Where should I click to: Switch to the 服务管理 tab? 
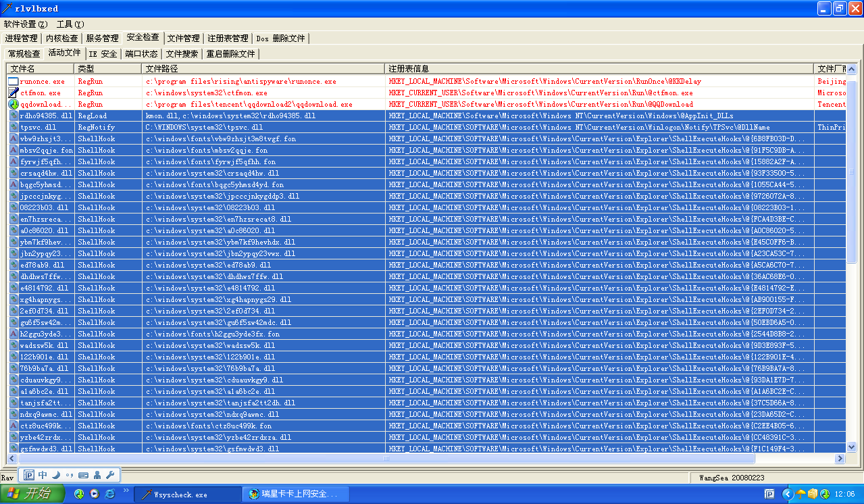102,39
